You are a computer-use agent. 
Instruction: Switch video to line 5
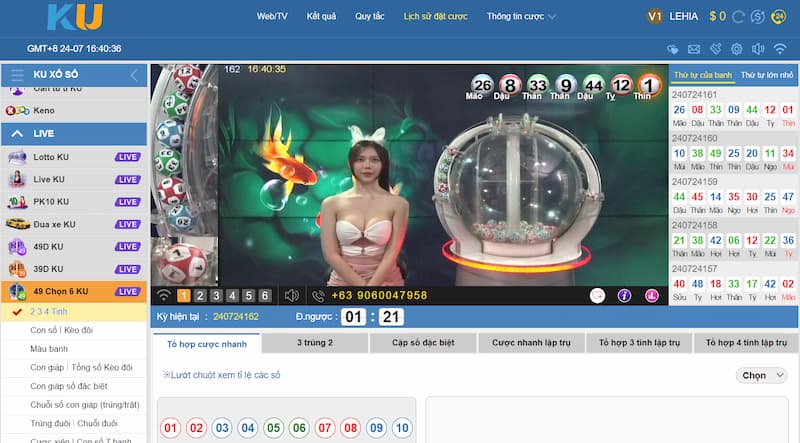[249, 296]
